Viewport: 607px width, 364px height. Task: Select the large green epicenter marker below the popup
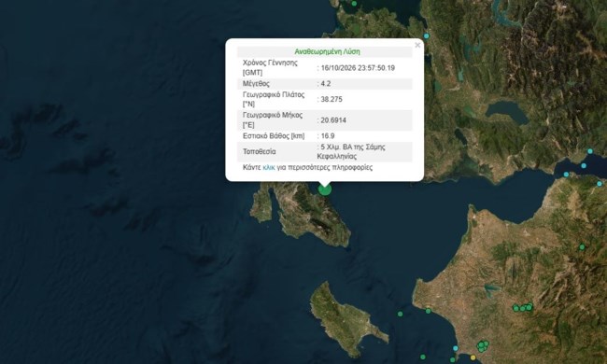325,189
